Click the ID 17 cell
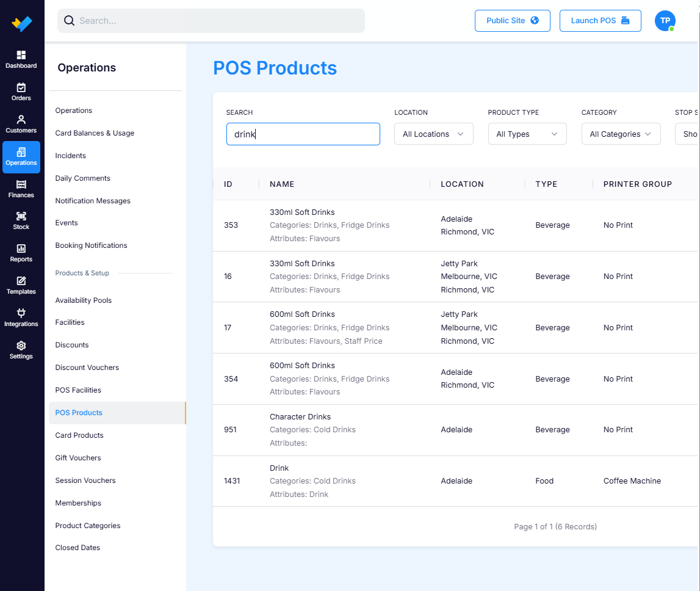This screenshot has width=700, height=591. click(x=228, y=328)
